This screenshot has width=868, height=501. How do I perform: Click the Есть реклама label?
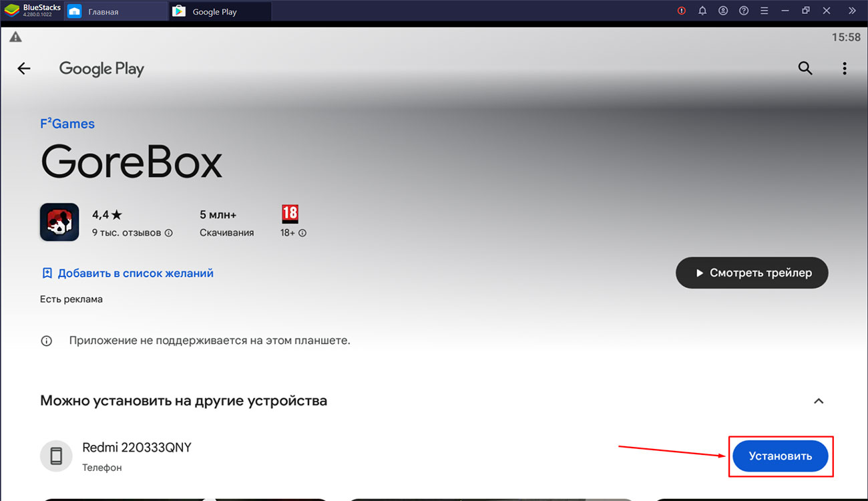pyautogui.click(x=71, y=299)
